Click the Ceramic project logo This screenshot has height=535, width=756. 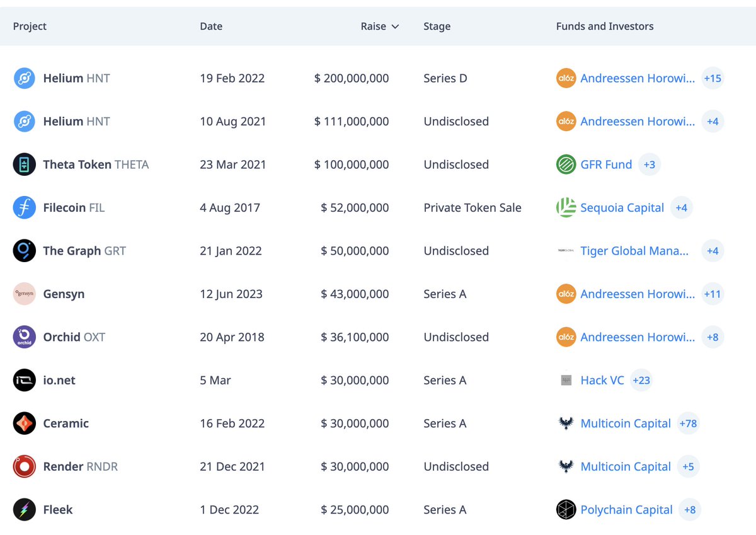(x=25, y=423)
